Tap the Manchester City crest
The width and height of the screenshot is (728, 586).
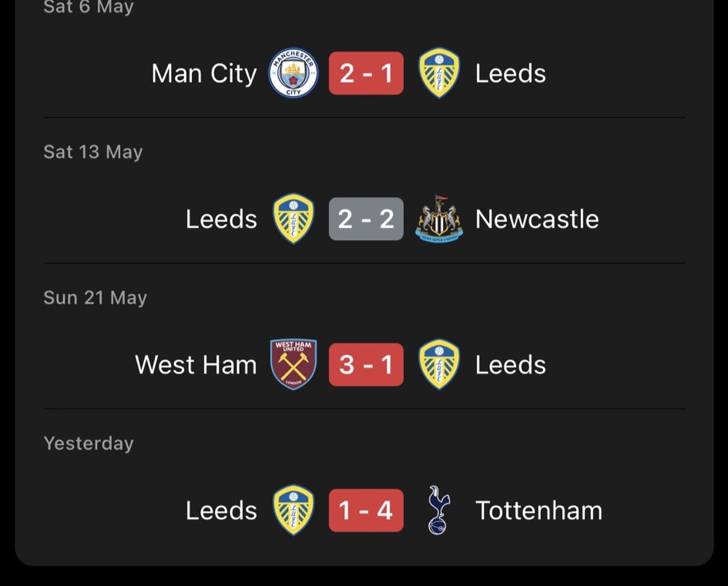[293, 73]
